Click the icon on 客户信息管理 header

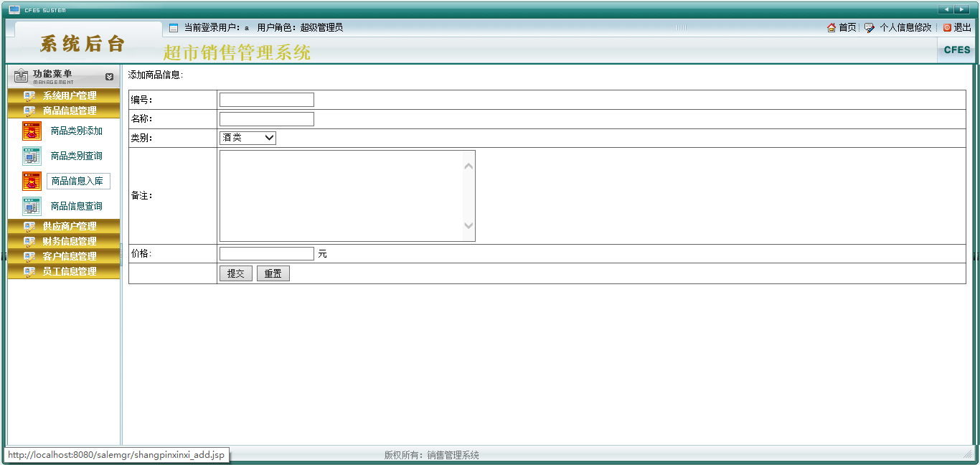29,257
